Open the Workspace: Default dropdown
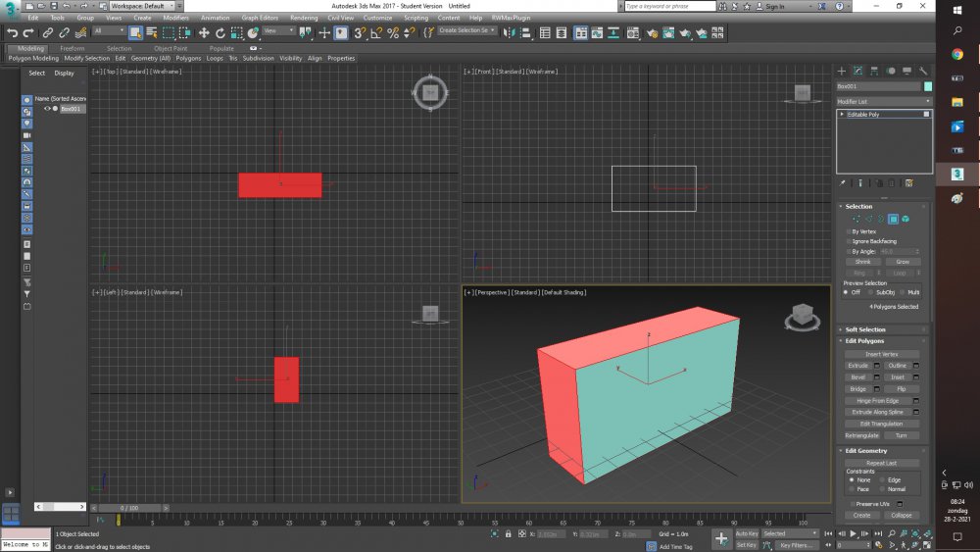This screenshot has width=980, height=552. point(141,6)
